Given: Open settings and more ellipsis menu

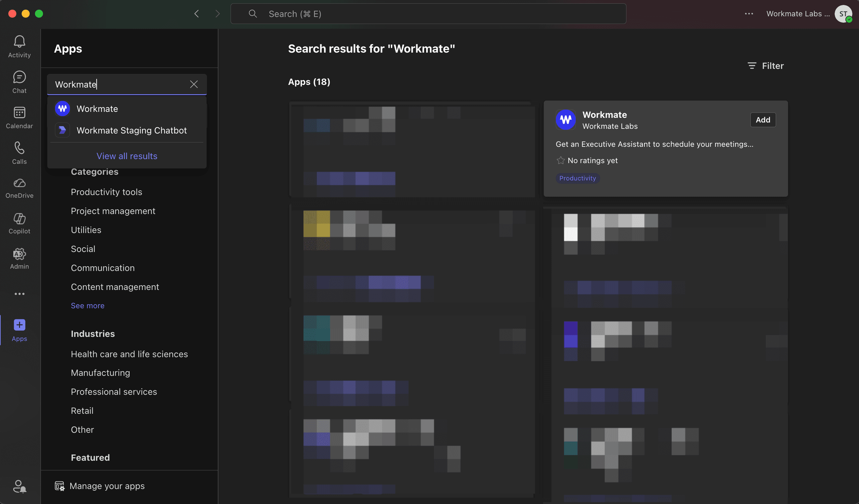Looking at the screenshot, I should click(x=749, y=14).
